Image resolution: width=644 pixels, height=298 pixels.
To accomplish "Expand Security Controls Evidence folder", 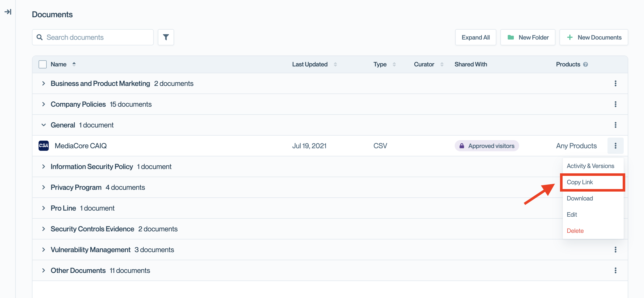I will click(x=44, y=229).
